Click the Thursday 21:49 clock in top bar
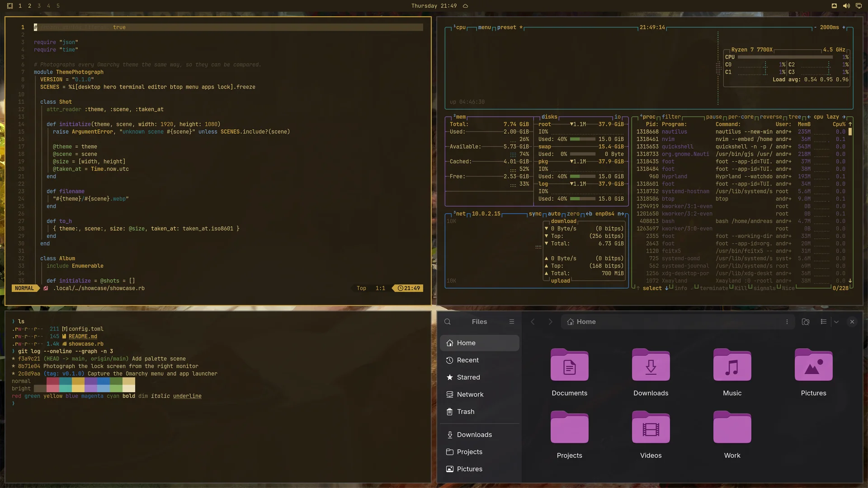 [x=434, y=6]
